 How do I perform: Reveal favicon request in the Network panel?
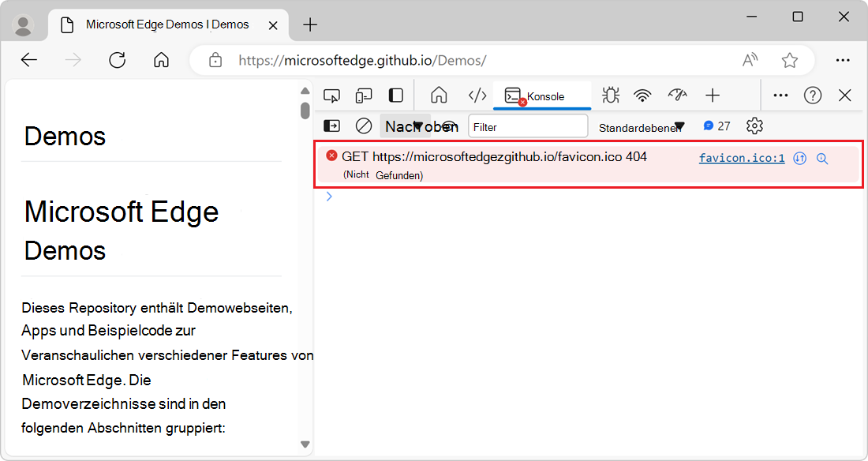coord(799,159)
